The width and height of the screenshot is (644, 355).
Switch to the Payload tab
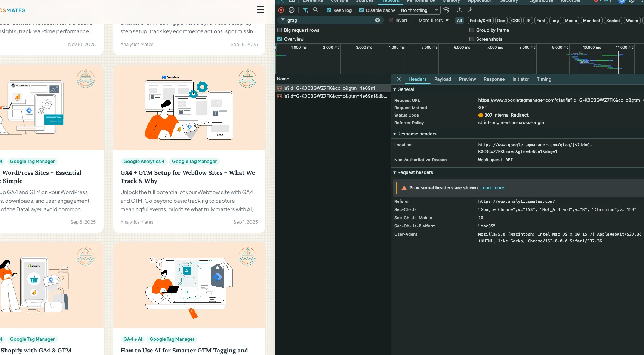pos(443,79)
